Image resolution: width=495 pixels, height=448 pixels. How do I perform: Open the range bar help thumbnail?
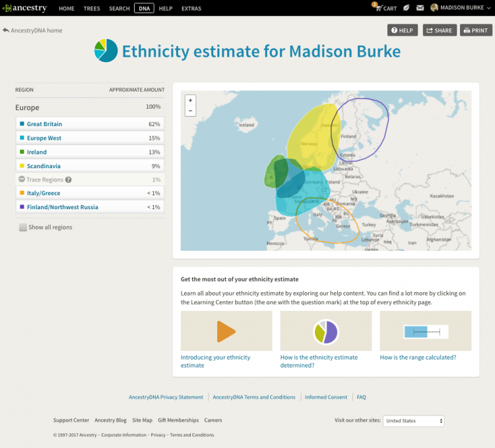pyautogui.click(x=426, y=331)
